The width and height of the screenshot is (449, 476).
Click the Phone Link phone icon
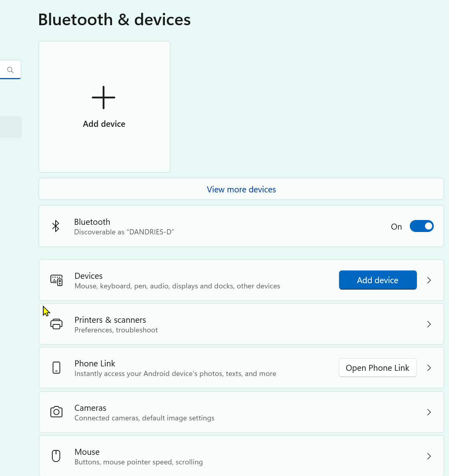point(56,368)
